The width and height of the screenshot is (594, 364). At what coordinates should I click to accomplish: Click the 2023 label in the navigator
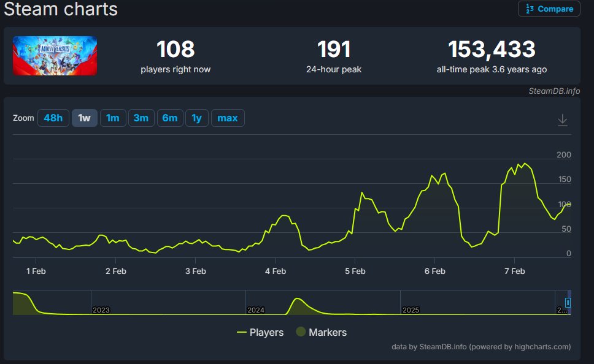pyautogui.click(x=101, y=310)
